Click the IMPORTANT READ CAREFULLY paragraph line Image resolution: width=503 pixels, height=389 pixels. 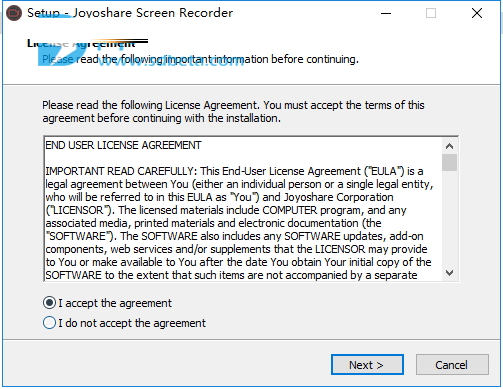(x=234, y=171)
